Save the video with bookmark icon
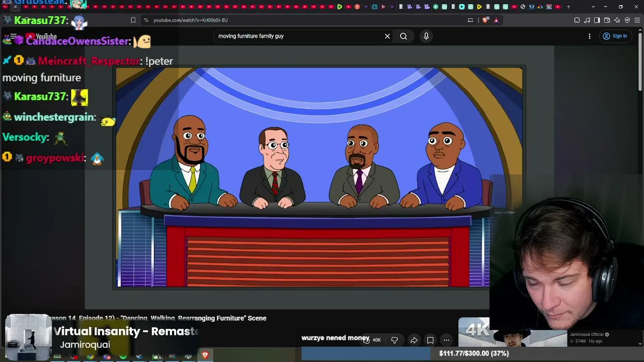 [430, 340]
